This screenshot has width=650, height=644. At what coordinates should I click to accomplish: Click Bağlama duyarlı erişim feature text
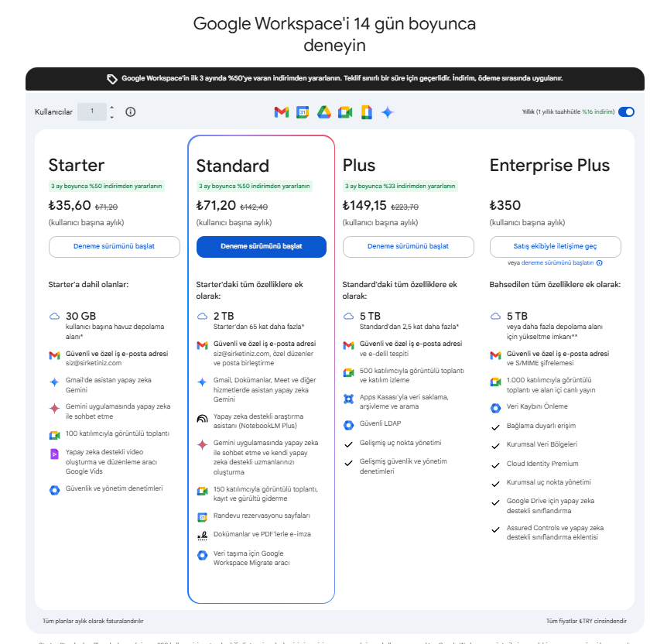tap(541, 426)
